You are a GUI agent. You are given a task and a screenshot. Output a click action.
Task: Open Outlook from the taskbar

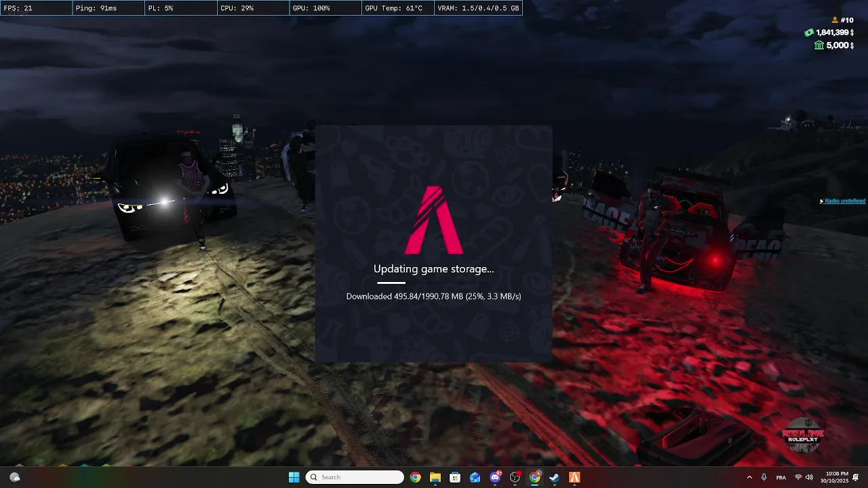pyautogui.click(x=475, y=477)
